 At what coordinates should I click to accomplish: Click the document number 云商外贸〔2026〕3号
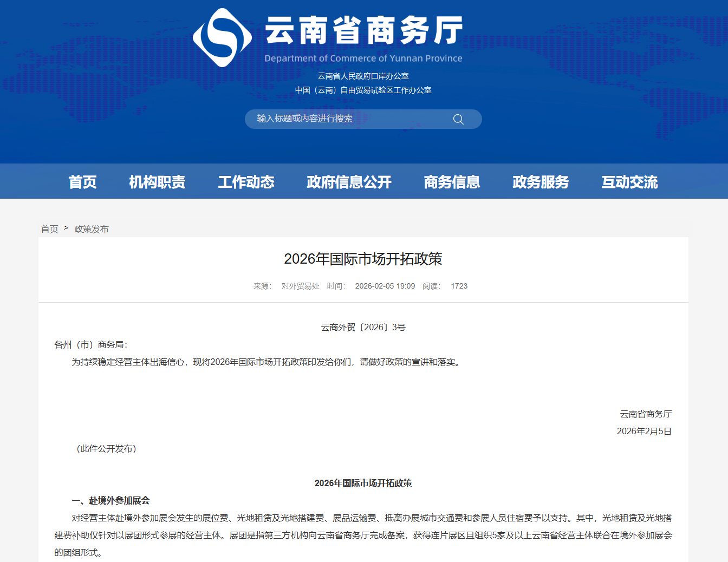coord(363,327)
